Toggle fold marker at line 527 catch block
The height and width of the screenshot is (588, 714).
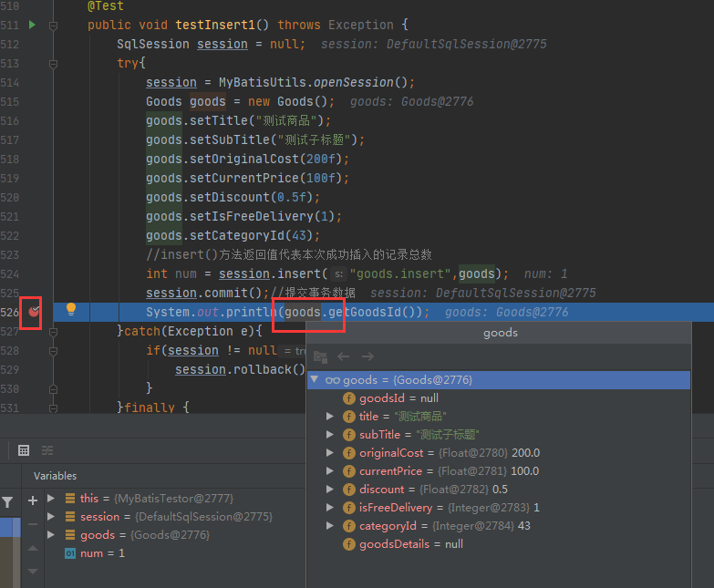[53, 332]
